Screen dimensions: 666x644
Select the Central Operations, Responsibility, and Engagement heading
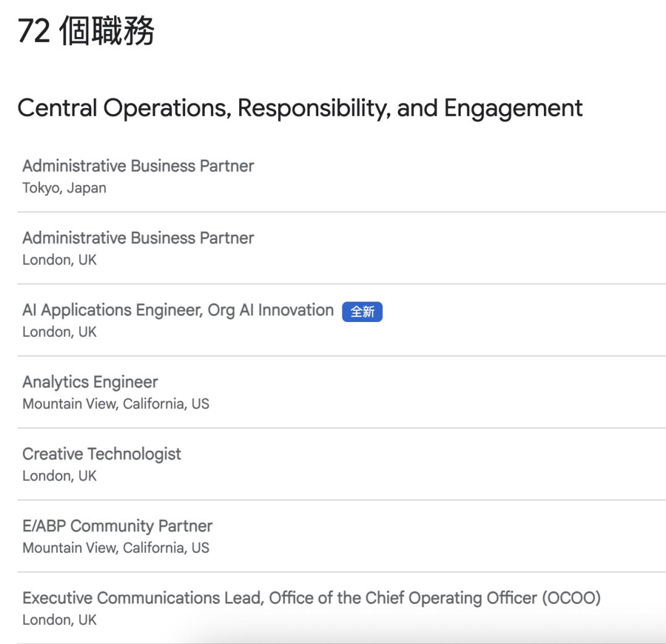[x=300, y=108]
